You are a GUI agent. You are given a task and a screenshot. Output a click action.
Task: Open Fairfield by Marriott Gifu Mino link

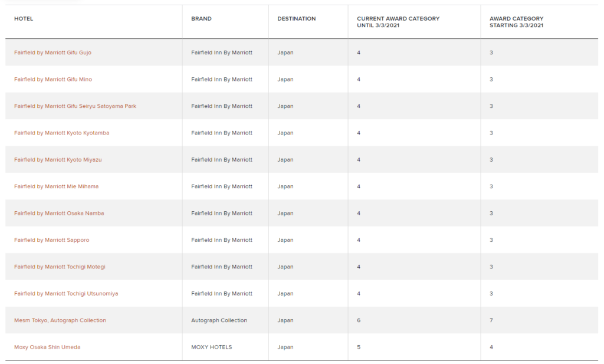click(53, 80)
